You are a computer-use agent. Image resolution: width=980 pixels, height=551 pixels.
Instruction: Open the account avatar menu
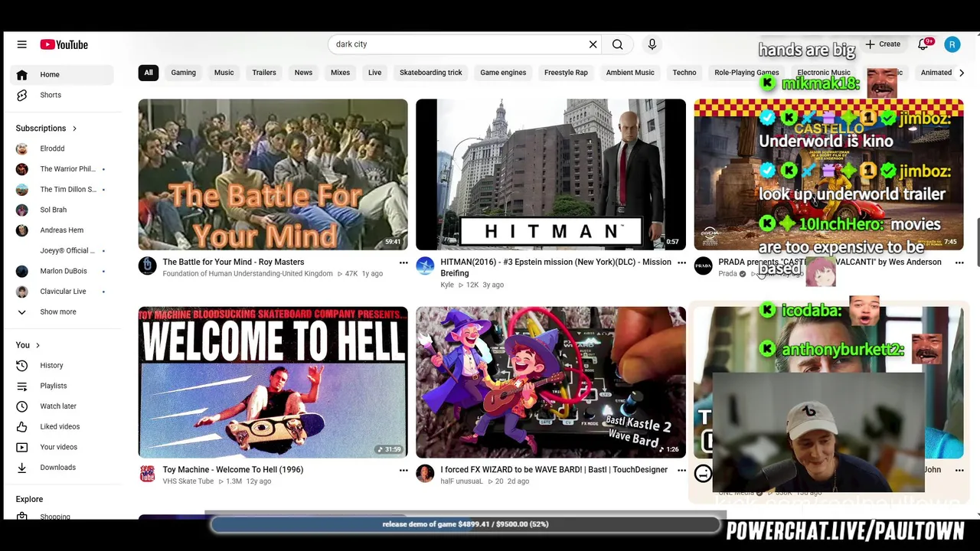click(952, 44)
